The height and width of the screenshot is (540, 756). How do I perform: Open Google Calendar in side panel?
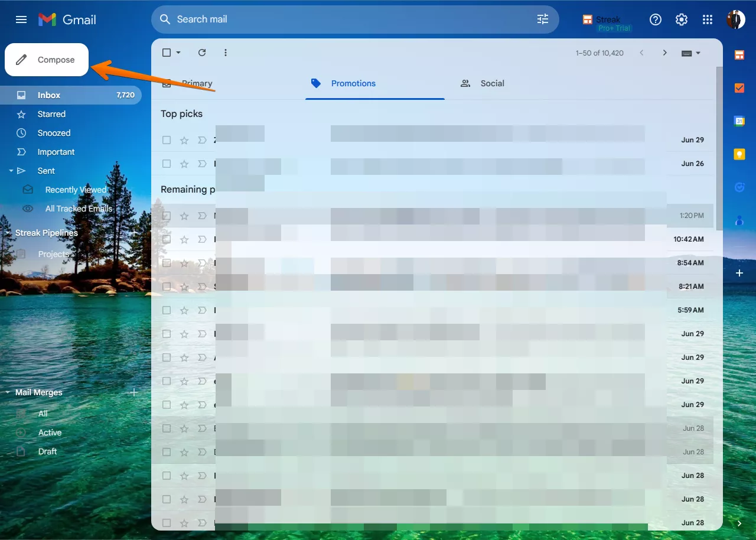pyautogui.click(x=739, y=121)
